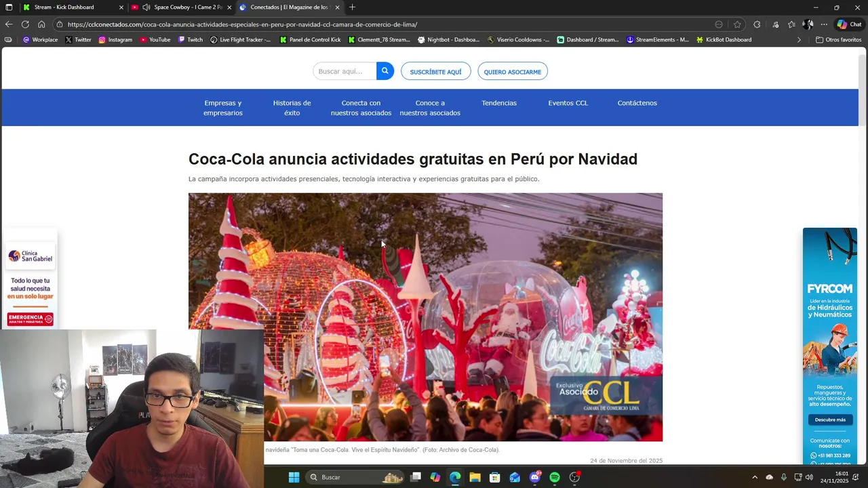Go back using the browser back arrow

[x=9, y=24]
